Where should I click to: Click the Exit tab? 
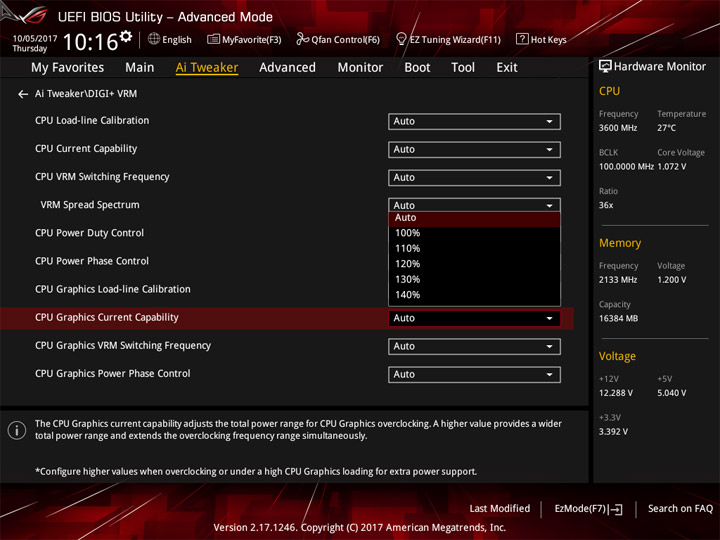506,68
